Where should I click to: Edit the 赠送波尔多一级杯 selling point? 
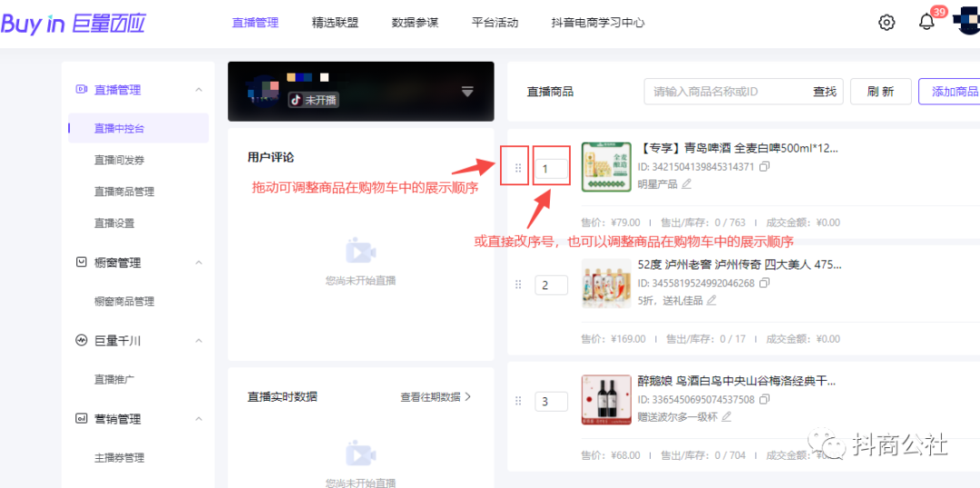(726, 416)
